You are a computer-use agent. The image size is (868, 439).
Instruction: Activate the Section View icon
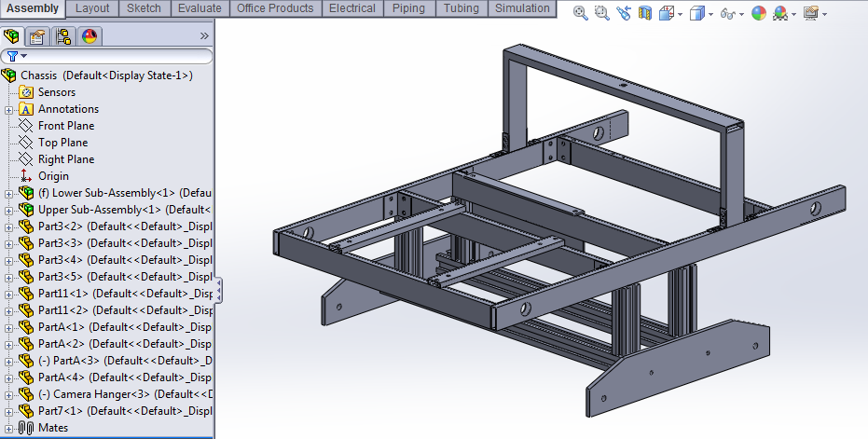[645, 13]
